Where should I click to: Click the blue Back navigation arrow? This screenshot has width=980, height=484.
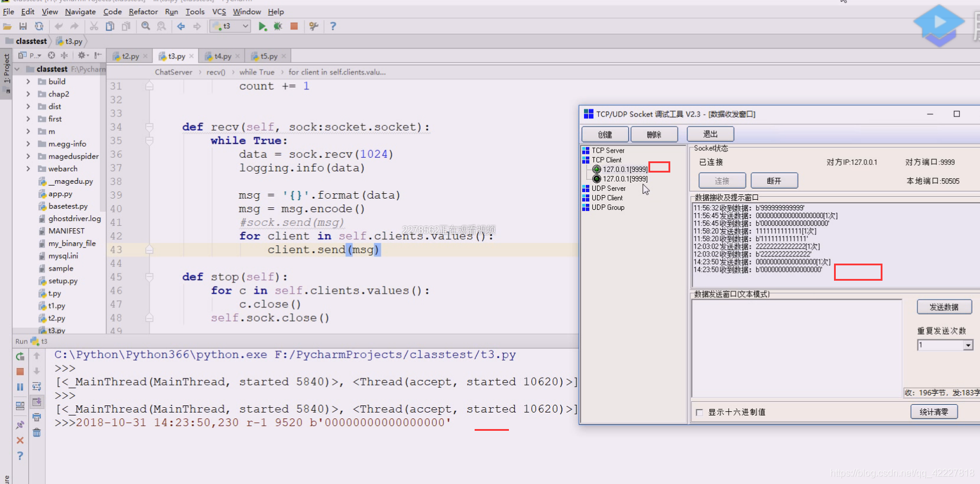(181, 26)
